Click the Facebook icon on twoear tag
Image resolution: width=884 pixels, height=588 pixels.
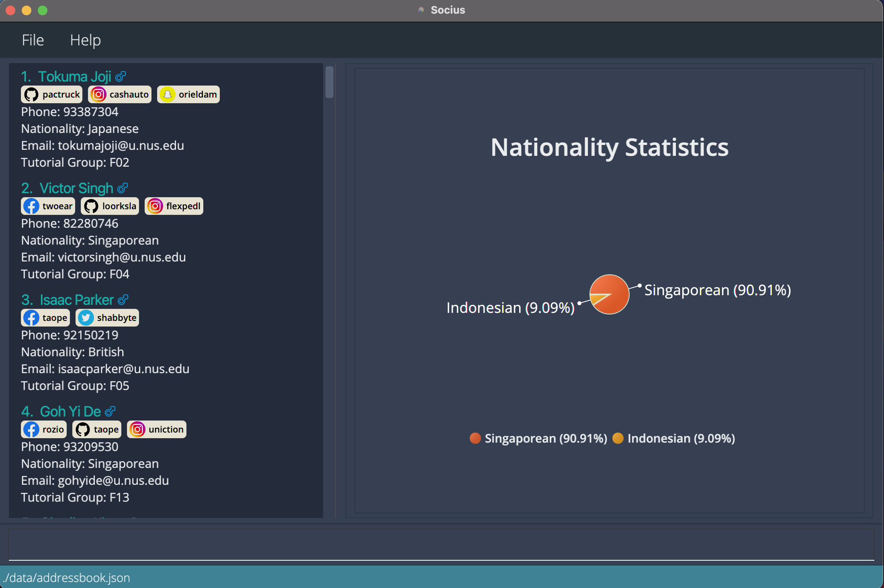(x=31, y=206)
